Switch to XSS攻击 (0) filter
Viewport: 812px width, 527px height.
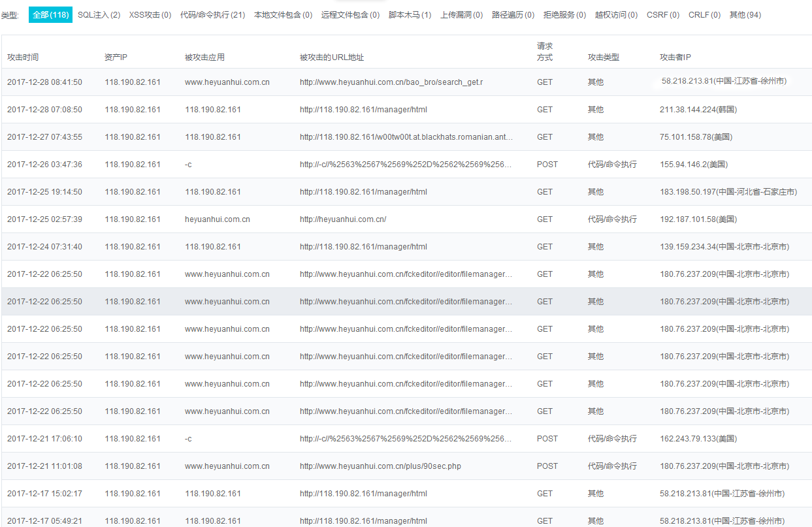pos(150,14)
